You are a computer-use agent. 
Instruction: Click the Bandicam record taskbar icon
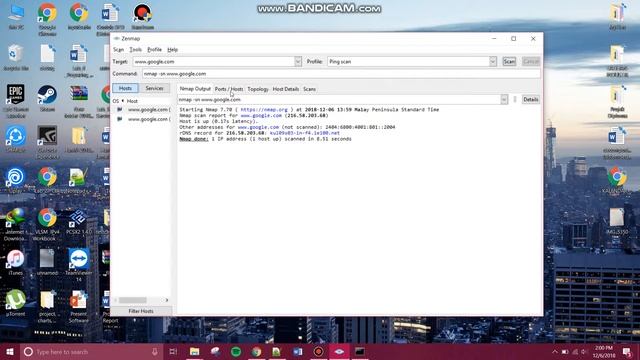click(x=318, y=351)
